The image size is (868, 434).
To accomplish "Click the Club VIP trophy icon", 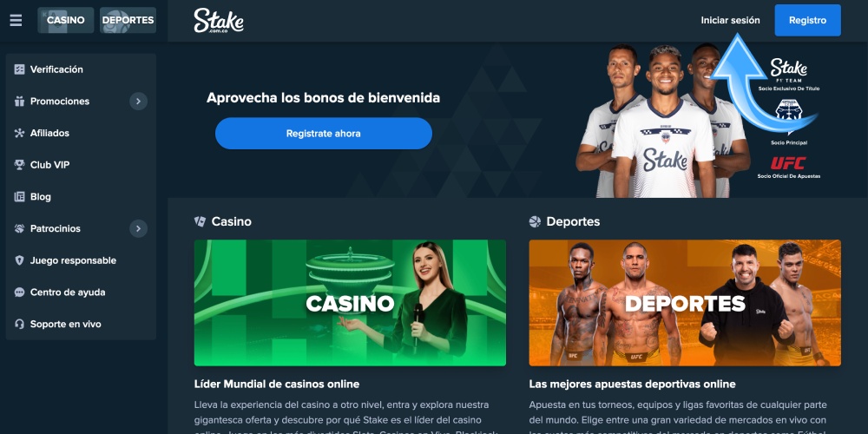I will 19,165.
